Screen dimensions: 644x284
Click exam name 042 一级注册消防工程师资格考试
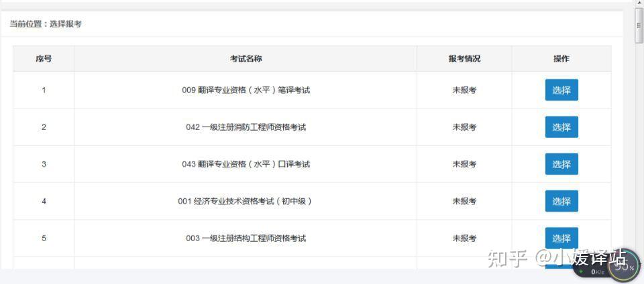click(x=246, y=127)
